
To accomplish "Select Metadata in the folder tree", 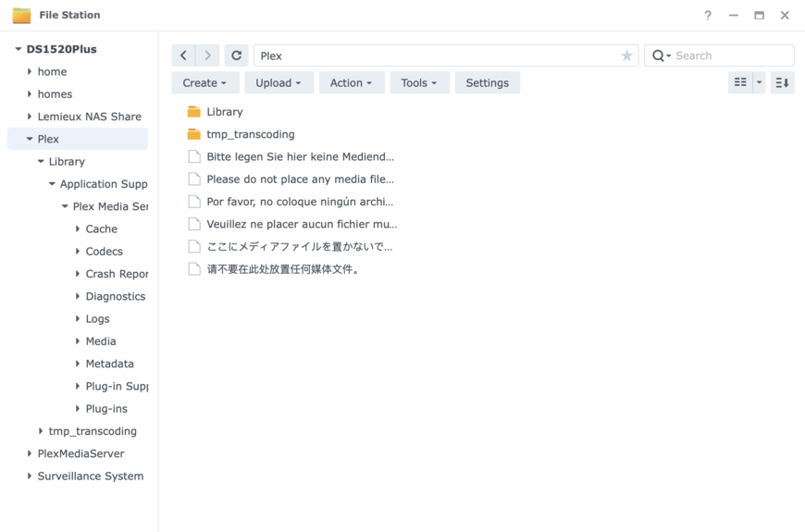I will 109,364.
